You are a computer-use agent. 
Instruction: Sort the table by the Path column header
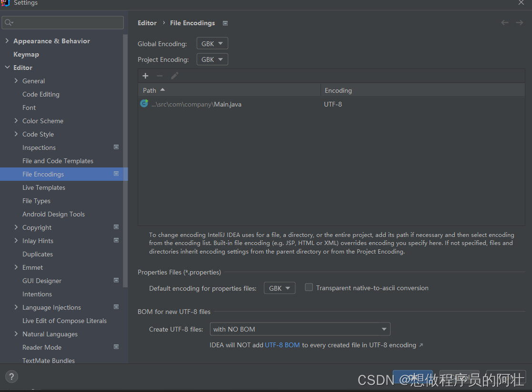coord(149,90)
